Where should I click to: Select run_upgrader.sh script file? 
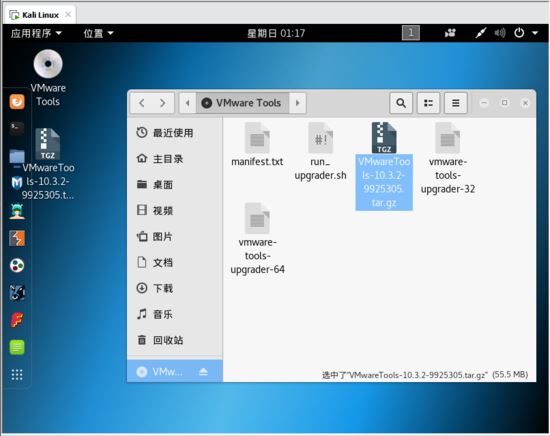320,151
